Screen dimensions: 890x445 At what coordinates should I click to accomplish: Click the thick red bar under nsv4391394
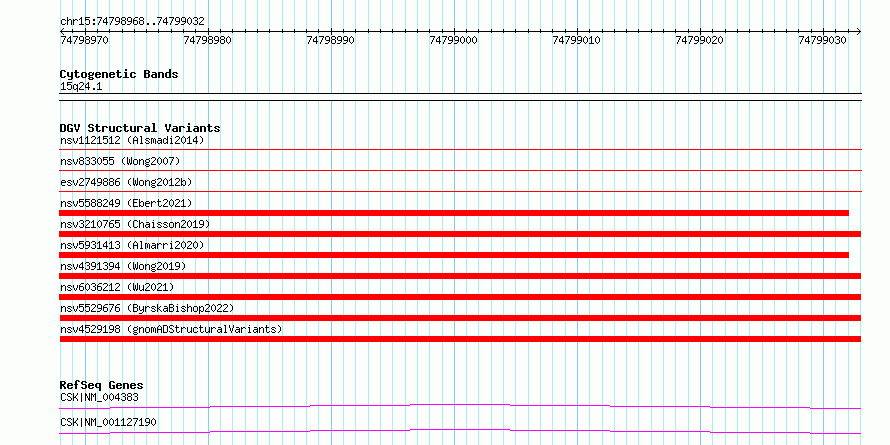pyautogui.click(x=460, y=276)
